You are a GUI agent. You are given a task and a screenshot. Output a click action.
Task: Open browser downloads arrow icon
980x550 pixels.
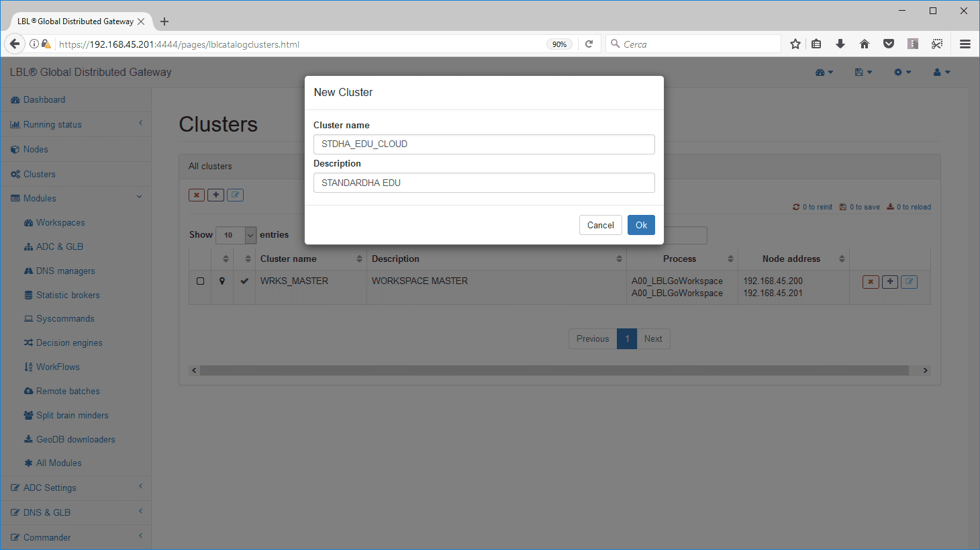840,44
